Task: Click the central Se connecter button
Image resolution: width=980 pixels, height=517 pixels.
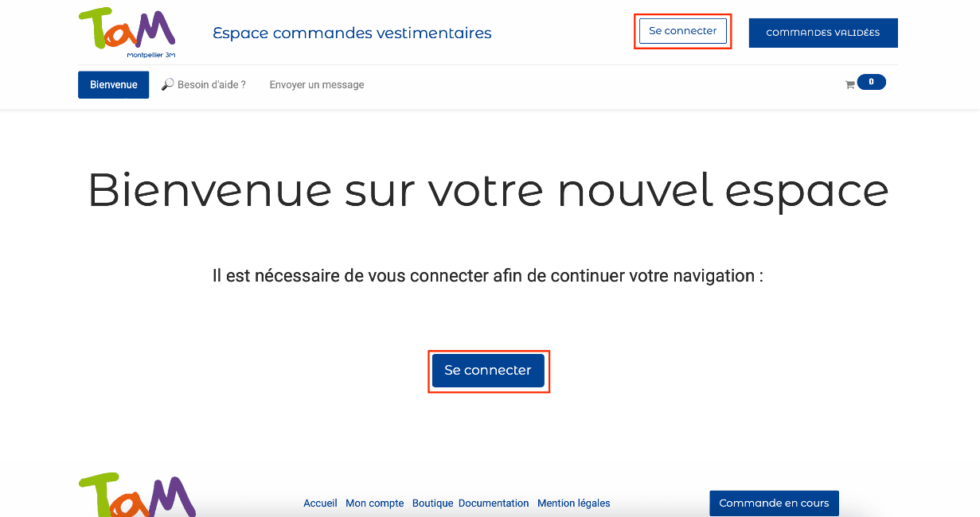Action: [x=488, y=371]
